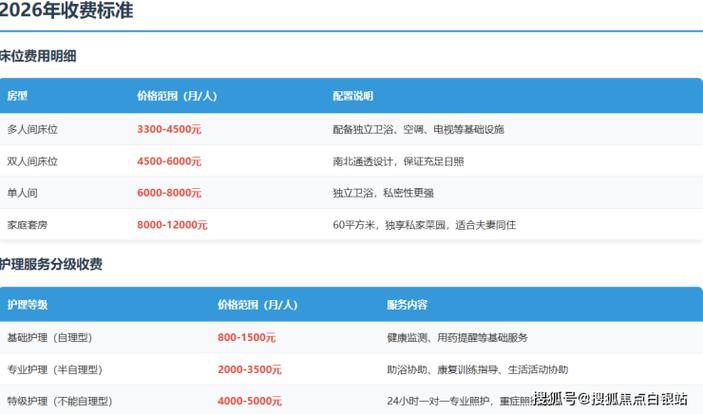Click the price '4000-5000元'
This screenshot has width=703, height=414.
click(x=250, y=401)
